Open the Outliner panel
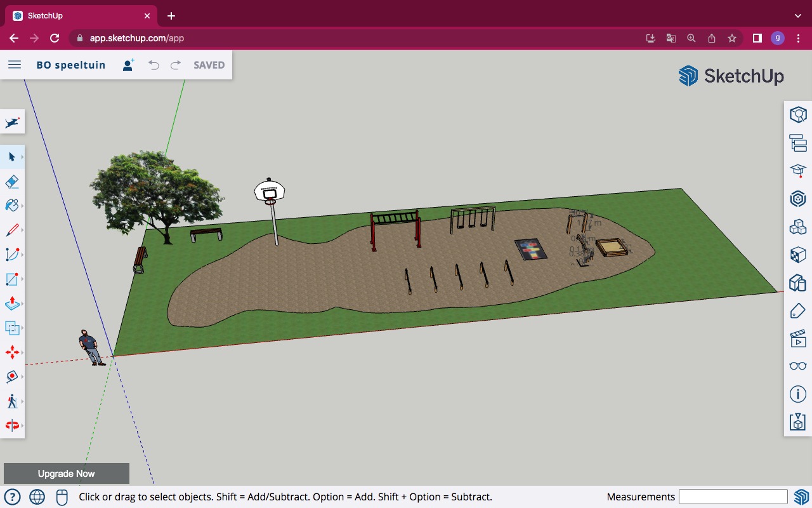The height and width of the screenshot is (508, 812). coord(797,143)
